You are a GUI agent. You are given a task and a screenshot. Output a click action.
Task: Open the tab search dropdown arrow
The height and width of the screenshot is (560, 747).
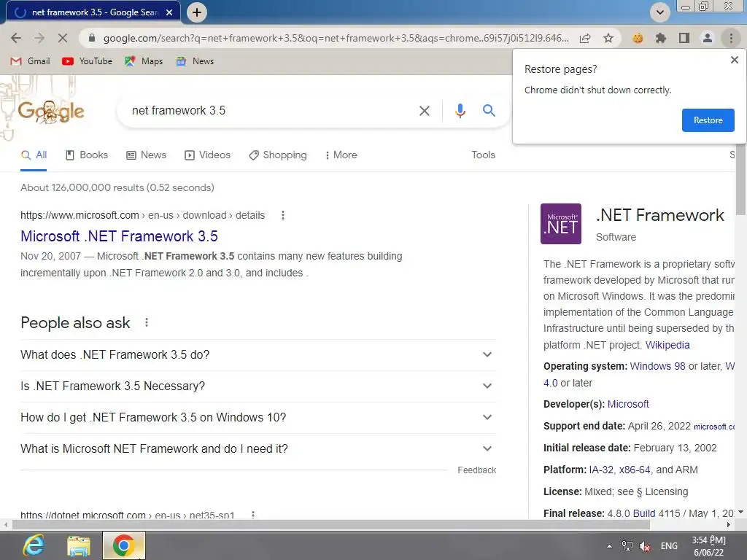[659, 12]
